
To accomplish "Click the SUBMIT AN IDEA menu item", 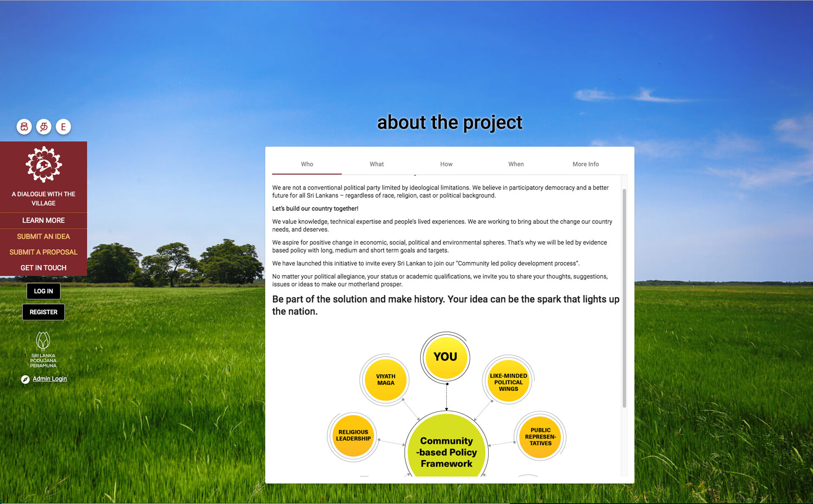I will pos(44,236).
